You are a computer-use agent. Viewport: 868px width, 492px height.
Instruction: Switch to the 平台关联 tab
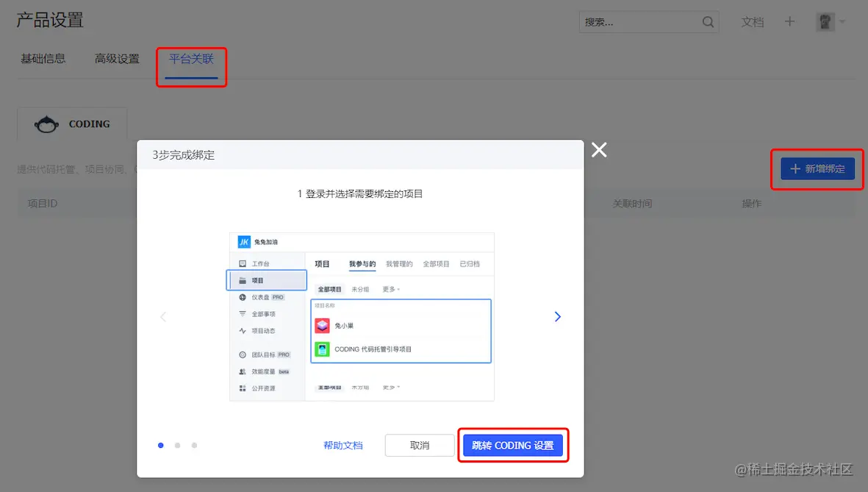191,58
